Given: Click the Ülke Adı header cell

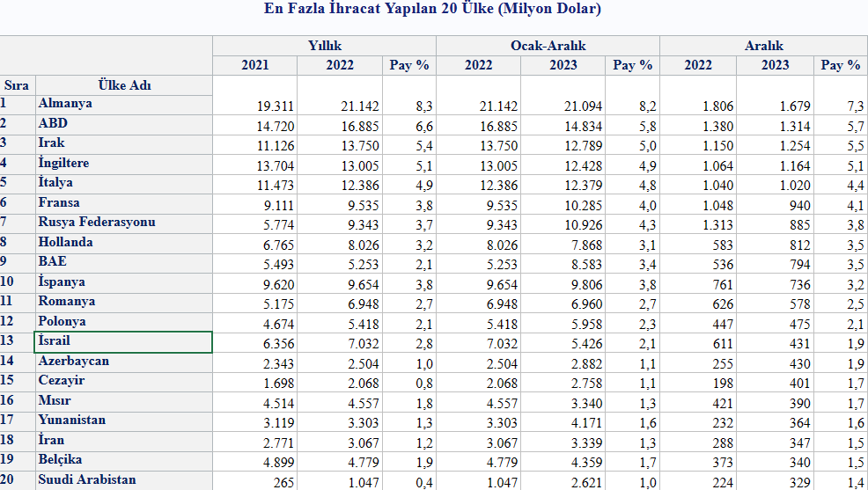Looking at the screenshot, I should (x=123, y=85).
